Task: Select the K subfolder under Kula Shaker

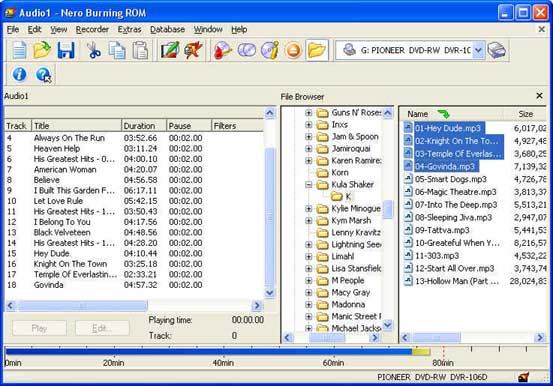Action: 348,197
